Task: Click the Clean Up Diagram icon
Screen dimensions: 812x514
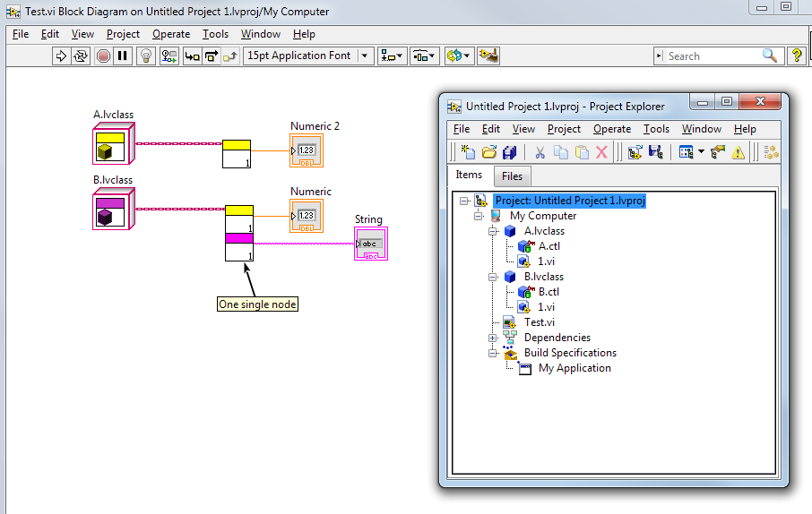Action: pyautogui.click(x=488, y=56)
